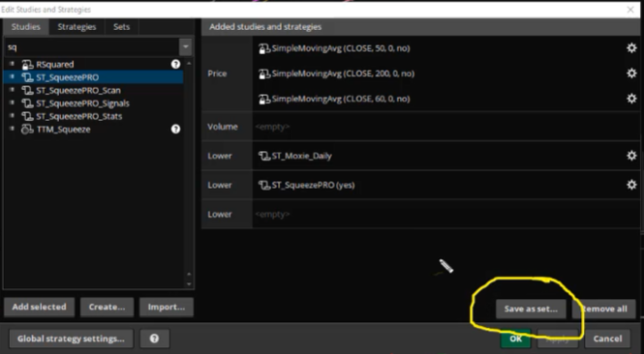Open settings gear for SimpleMovingAvg CLOSE 50
The image size is (644, 354).
(631, 48)
